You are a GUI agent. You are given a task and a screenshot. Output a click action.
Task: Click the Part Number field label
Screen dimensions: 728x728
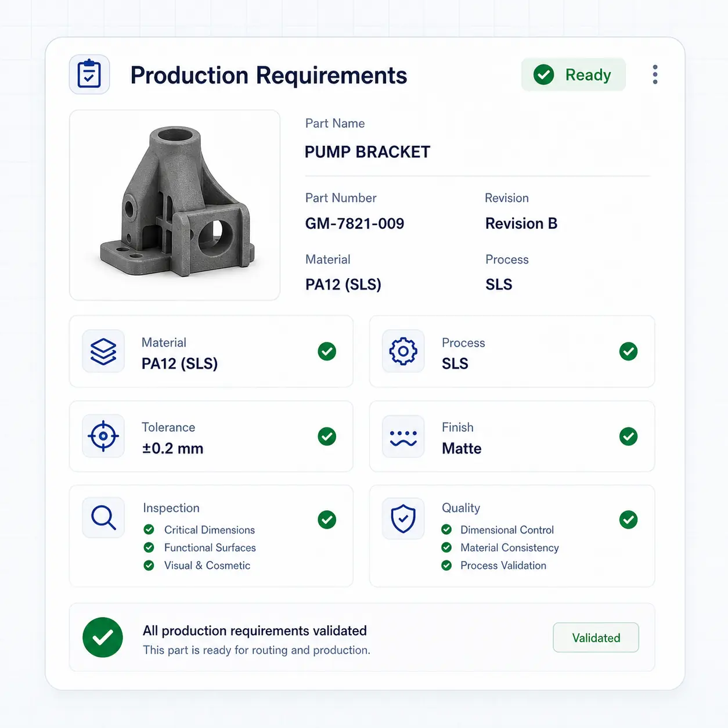click(341, 198)
